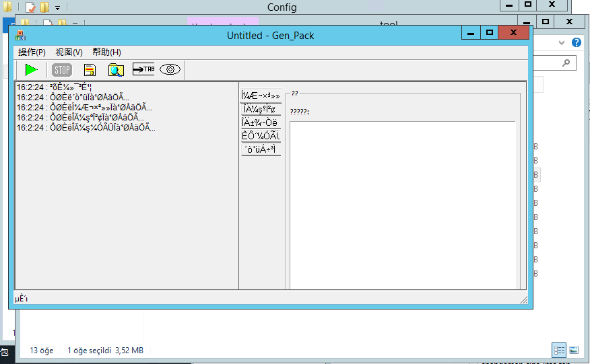The image size is (590, 364).
Task: Click the resize grip in Gen_Pack status bar
Action: [523, 299]
